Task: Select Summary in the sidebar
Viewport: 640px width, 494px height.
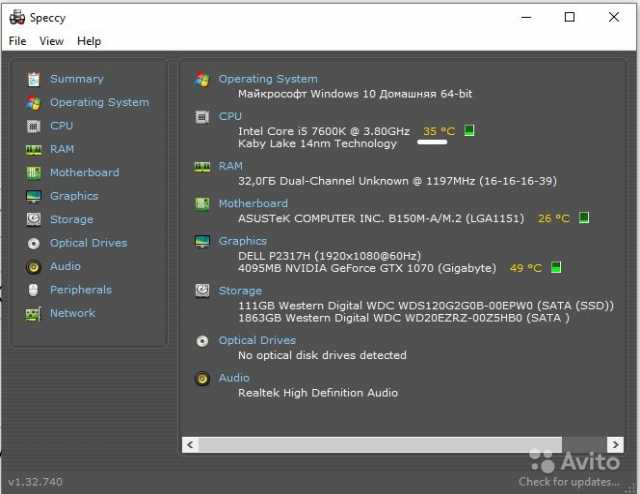Action: (77, 79)
